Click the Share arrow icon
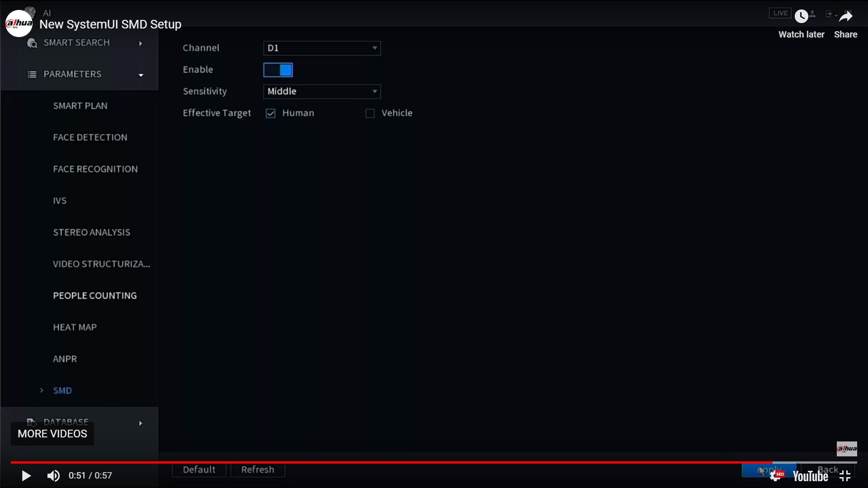This screenshot has width=868, height=488. [845, 17]
